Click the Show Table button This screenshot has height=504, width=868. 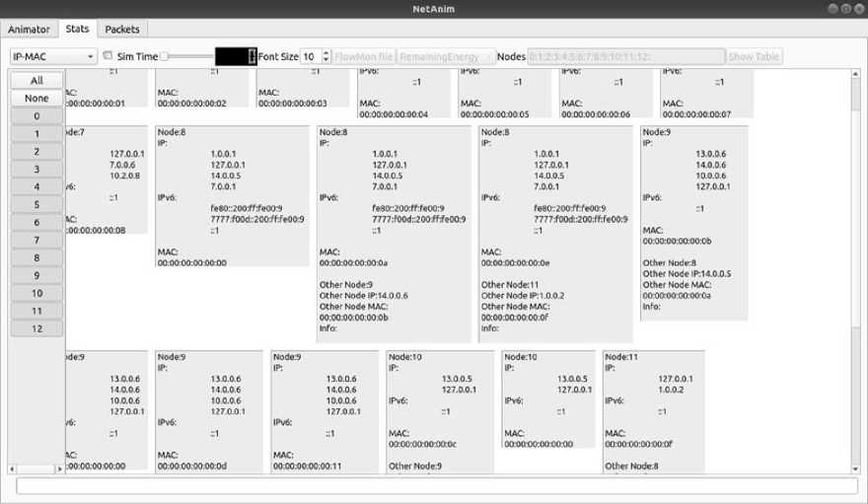click(x=754, y=56)
